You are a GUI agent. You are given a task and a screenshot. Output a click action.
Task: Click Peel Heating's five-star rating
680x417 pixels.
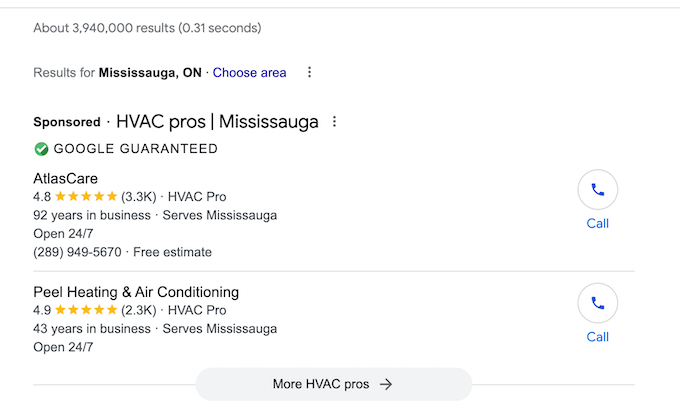(x=85, y=311)
